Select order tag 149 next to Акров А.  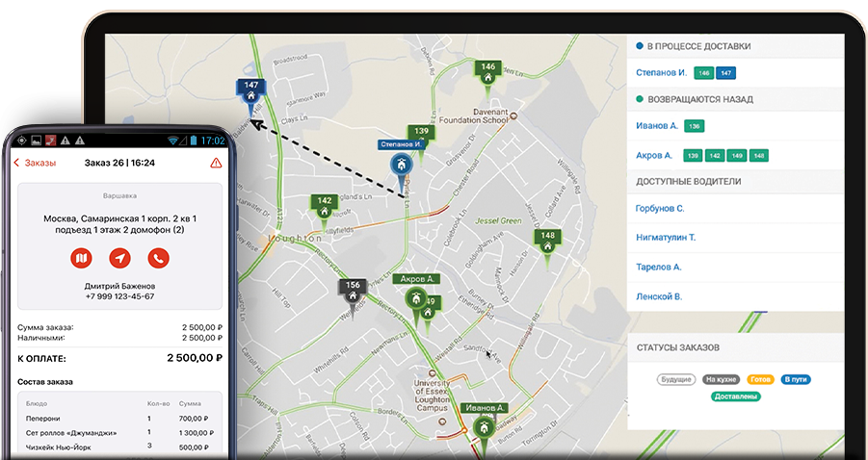pos(737,156)
